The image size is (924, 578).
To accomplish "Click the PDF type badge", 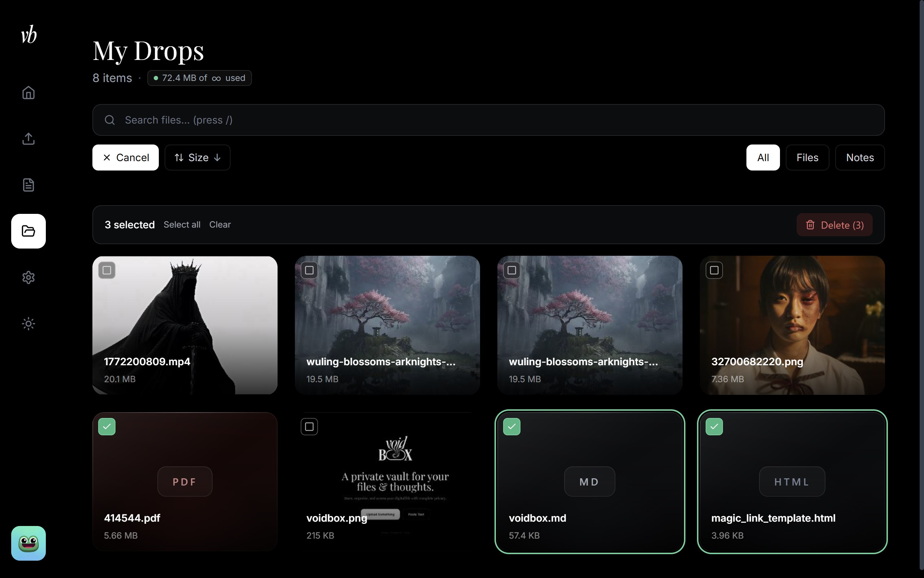I will (x=185, y=482).
